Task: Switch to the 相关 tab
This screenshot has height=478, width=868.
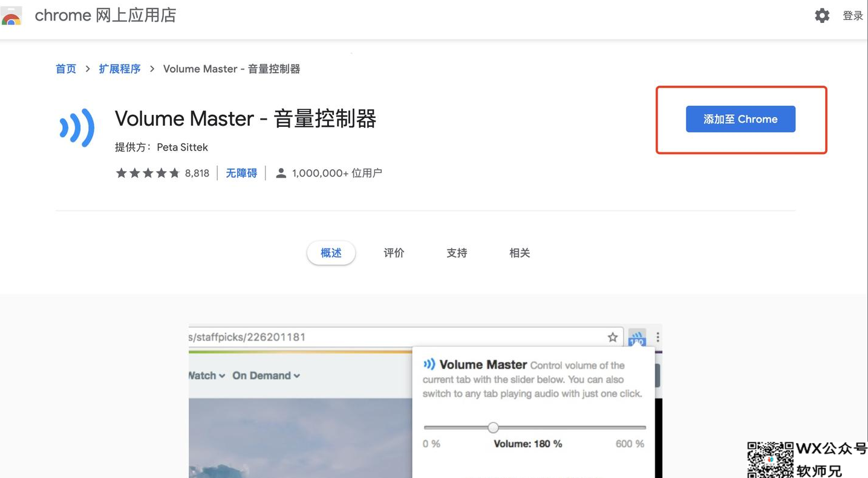Action: click(x=520, y=253)
